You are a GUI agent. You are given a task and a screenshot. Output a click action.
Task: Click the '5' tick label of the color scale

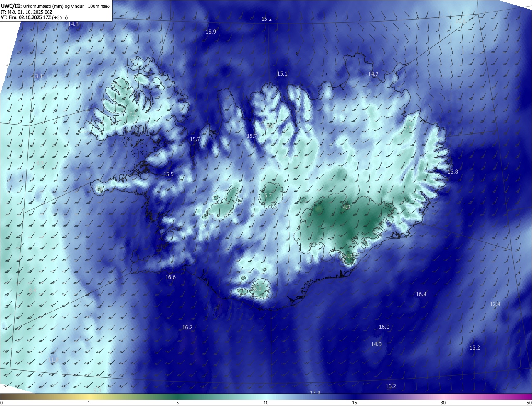(x=177, y=403)
